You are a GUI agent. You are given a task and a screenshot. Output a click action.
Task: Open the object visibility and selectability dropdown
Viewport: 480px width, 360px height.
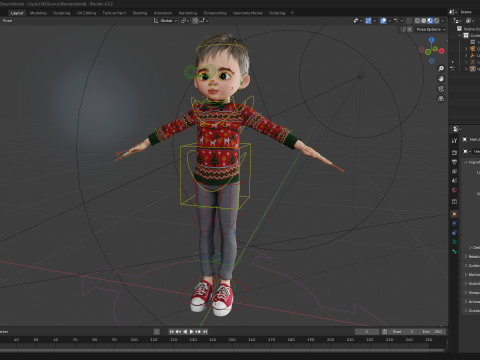point(357,21)
